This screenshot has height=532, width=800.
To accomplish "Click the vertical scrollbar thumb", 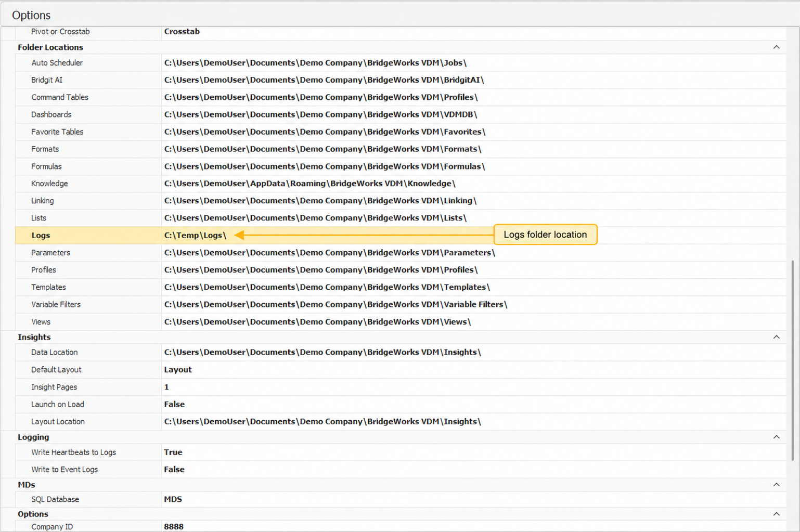I will pyautogui.click(x=793, y=360).
